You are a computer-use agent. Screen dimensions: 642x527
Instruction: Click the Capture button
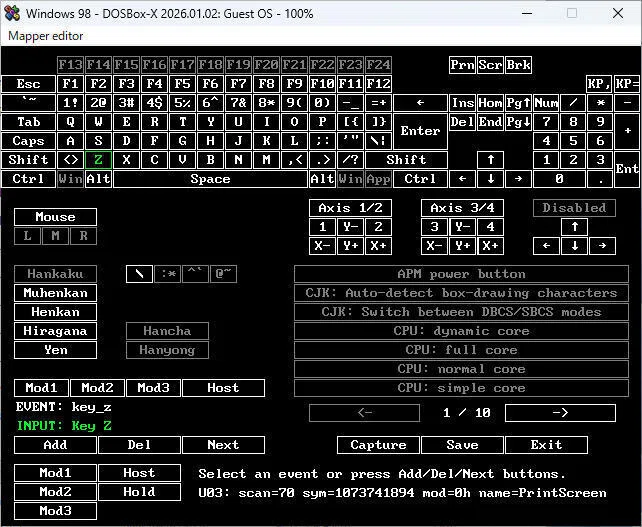click(378, 445)
